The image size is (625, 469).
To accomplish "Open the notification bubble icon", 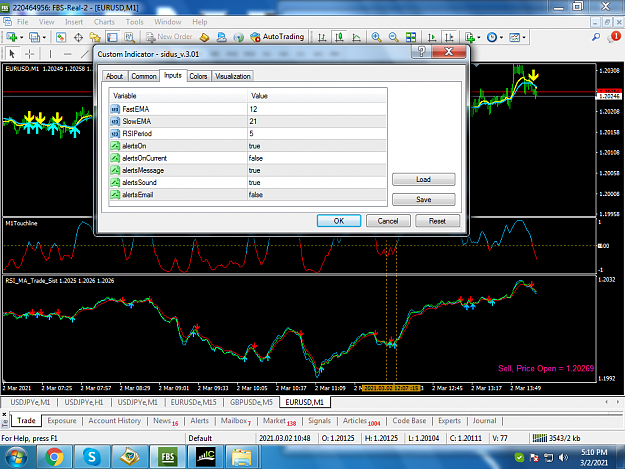I will tap(614, 37).
